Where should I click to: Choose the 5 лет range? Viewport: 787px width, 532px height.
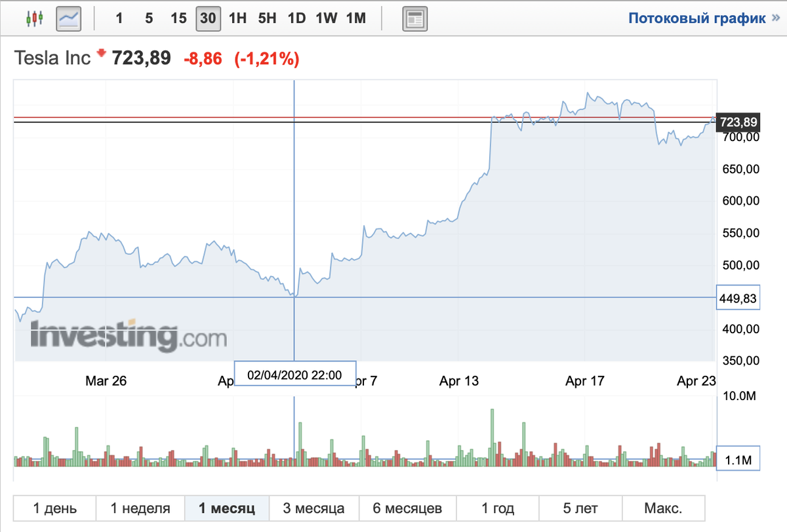point(580,508)
